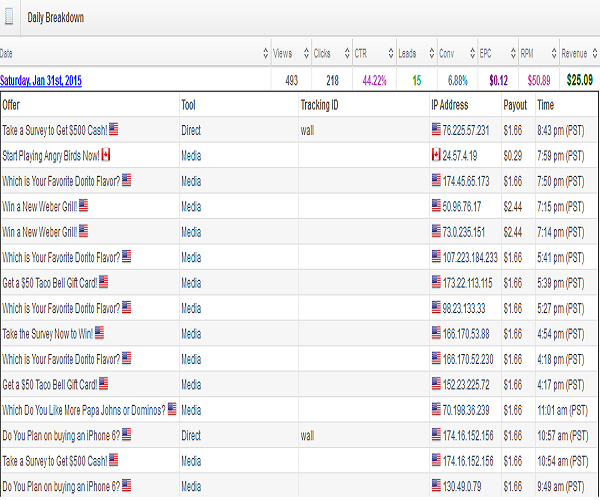The image size is (600, 500).
Task: Click the 6.88% conversion value
Action: [x=458, y=80]
